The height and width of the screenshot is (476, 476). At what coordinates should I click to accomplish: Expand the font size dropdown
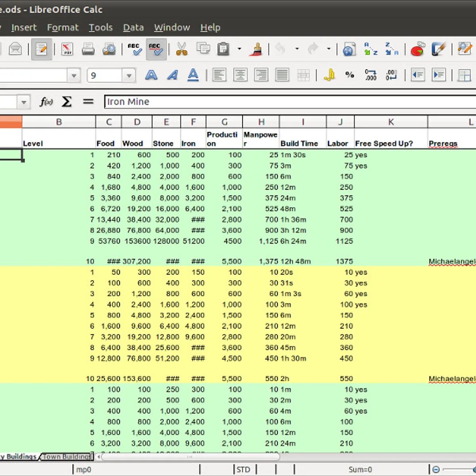point(129,75)
